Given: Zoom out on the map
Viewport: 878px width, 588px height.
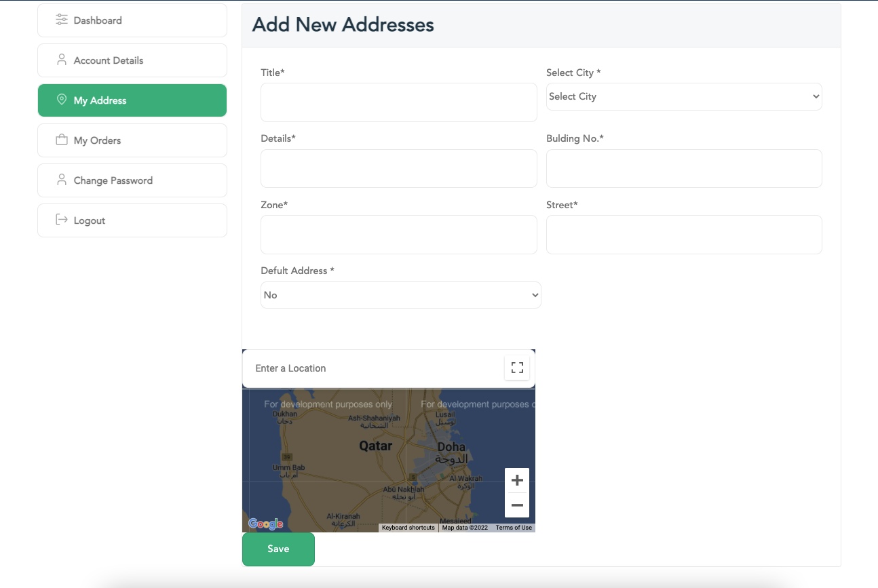Looking at the screenshot, I should click(517, 505).
